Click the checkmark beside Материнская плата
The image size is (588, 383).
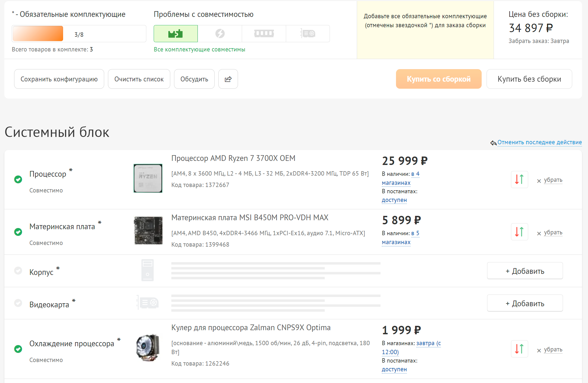[18, 232]
